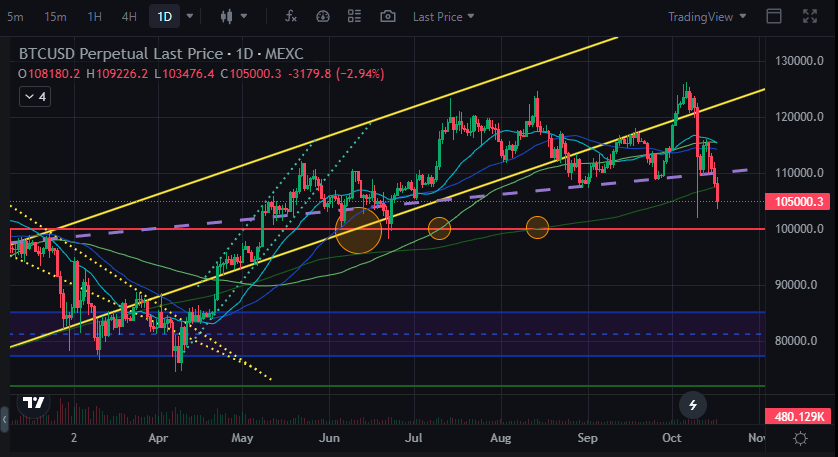This screenshot has height=457, width=838.
Task: Click the lightning bolt go-to-realtime button
Action: coord(693,405)
